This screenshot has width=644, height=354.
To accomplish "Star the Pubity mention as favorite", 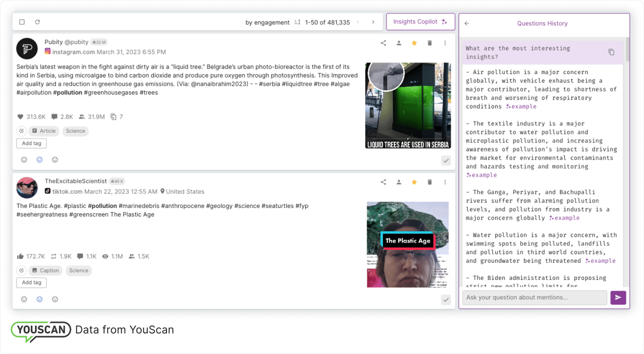I will (x=414, y=43).
